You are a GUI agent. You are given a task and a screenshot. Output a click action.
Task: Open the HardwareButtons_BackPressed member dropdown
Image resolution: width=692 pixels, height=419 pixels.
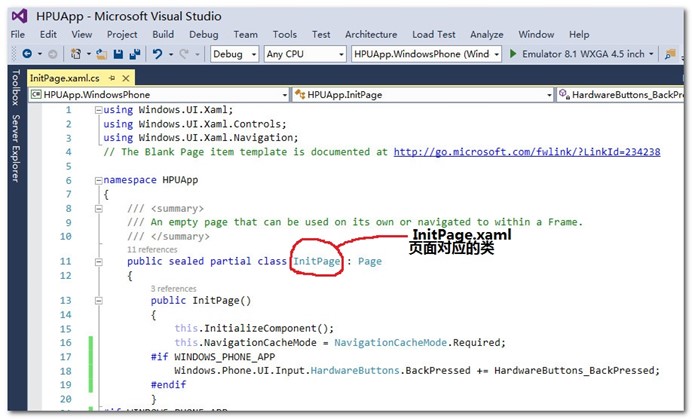coord(621,94)
